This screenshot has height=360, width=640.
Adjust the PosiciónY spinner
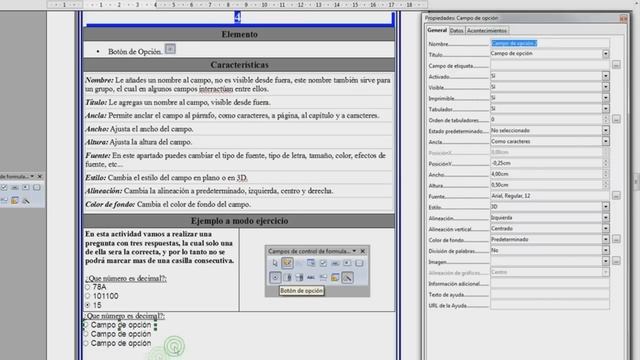tap(606, 163)
